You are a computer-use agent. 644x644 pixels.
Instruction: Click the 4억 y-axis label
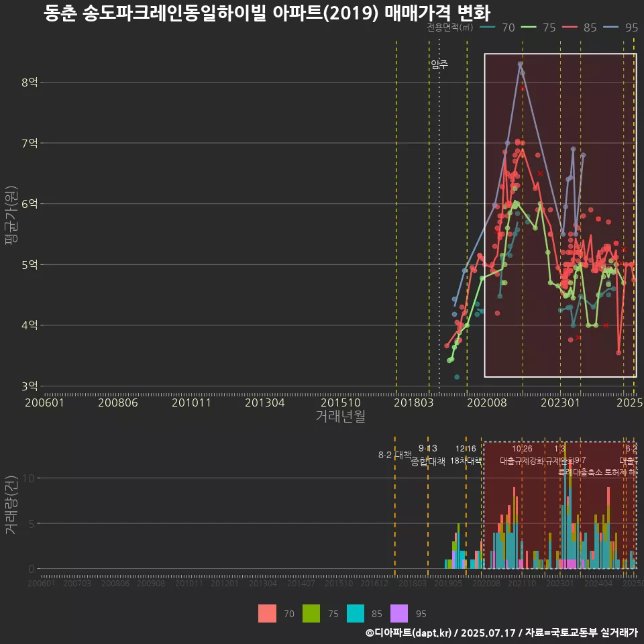(x=30, y=325)
